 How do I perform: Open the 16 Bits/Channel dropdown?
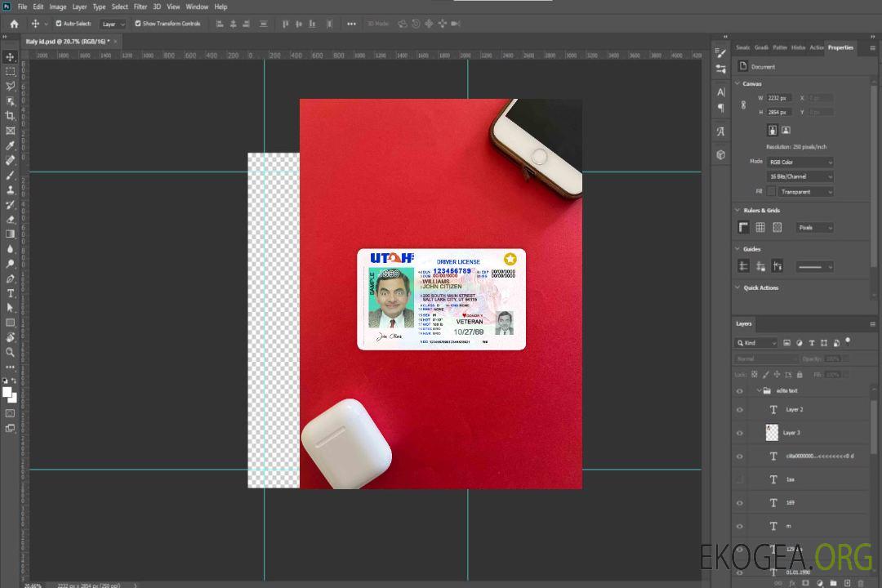(x=800, y=176)
